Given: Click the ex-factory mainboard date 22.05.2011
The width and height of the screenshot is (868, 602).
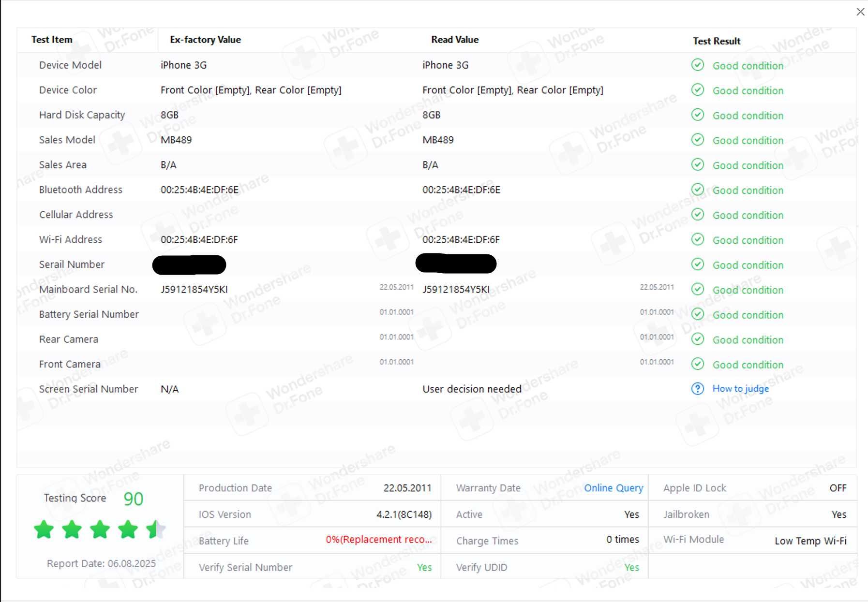Looking at the screenshot, I should pyautogui.click(x=396, y=287).
